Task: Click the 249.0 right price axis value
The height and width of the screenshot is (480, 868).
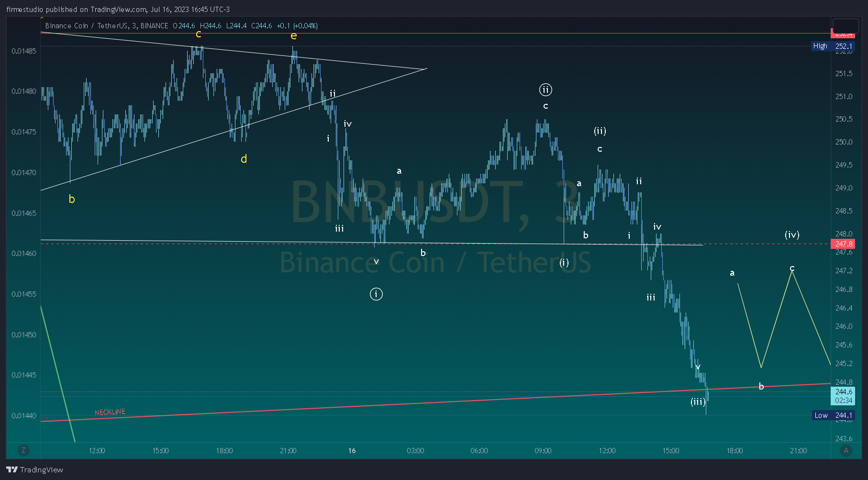Action: 844,188
